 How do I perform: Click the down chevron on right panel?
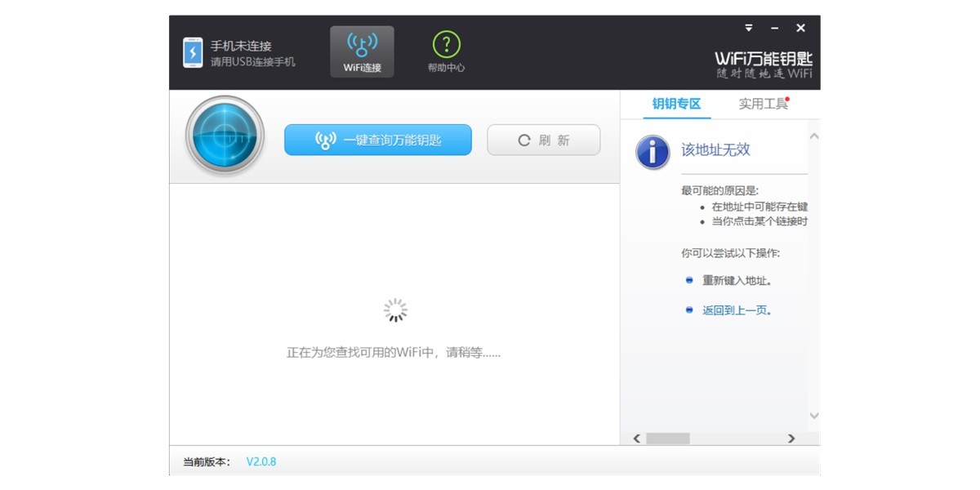tap(813, 415)
